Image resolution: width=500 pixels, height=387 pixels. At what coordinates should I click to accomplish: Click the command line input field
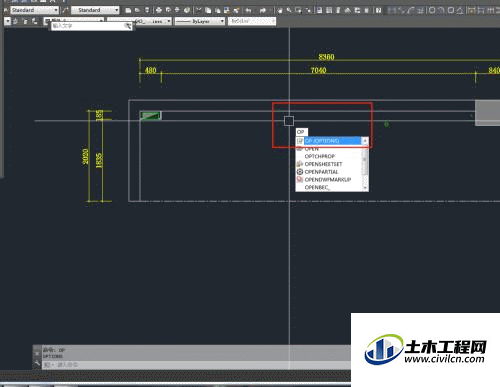point(197,365)
